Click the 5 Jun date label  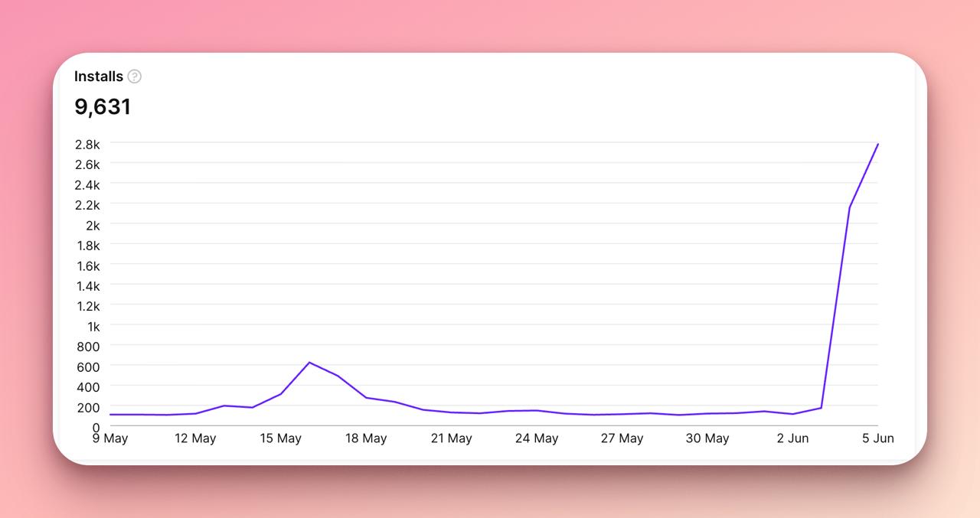[x=878, y=438]
